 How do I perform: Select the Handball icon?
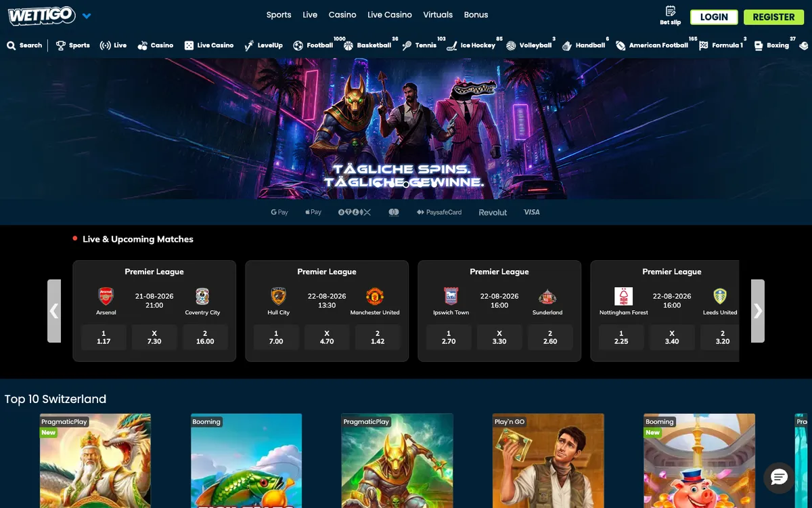567,45
